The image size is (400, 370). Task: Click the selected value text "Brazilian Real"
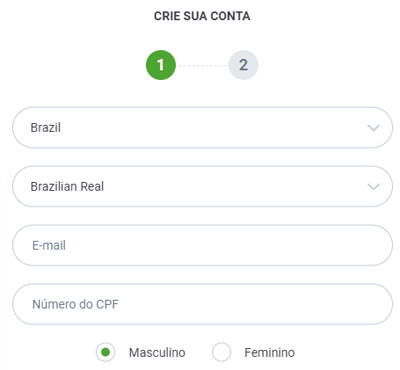point(67,187)
